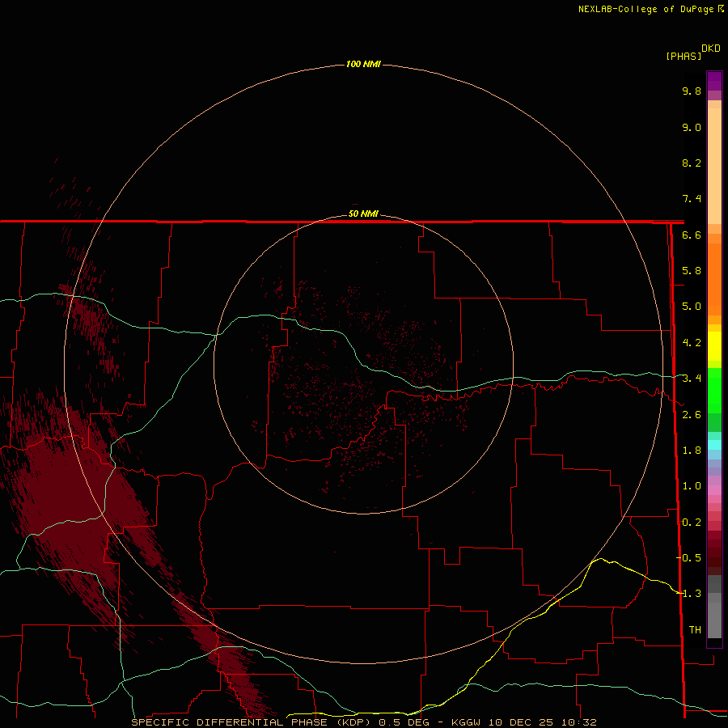Viewport: 728px width, 728px height.
Task: Pick the bright green color bar segment
Action: tap(714, 390)
